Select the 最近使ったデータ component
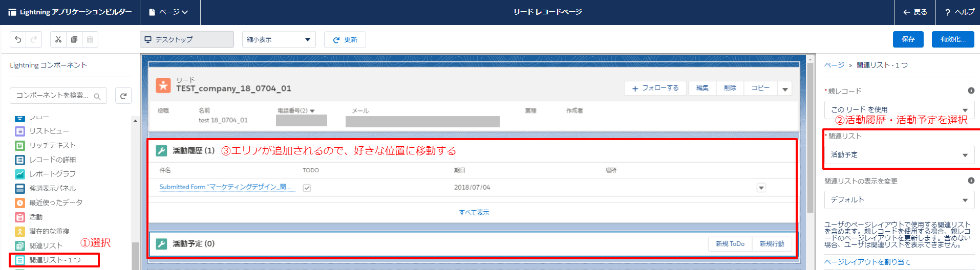The image size is (980, 270). 55,202
